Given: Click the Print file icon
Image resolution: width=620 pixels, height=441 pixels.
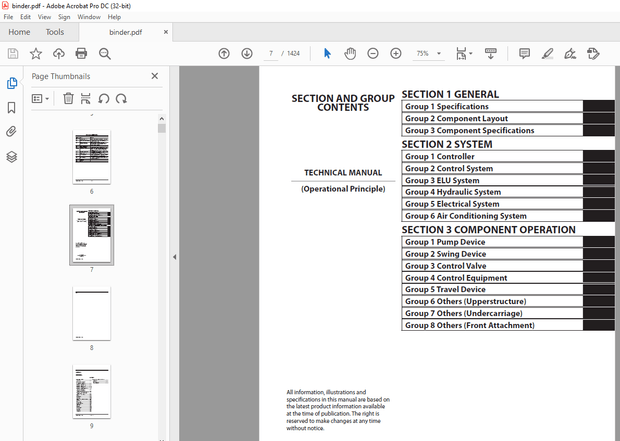Looking at the screenshot, I should (81, 53).
